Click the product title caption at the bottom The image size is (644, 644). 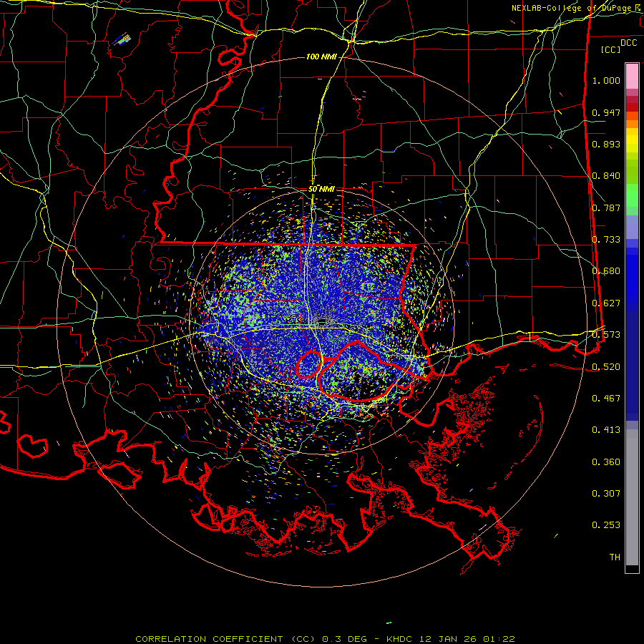325,639
